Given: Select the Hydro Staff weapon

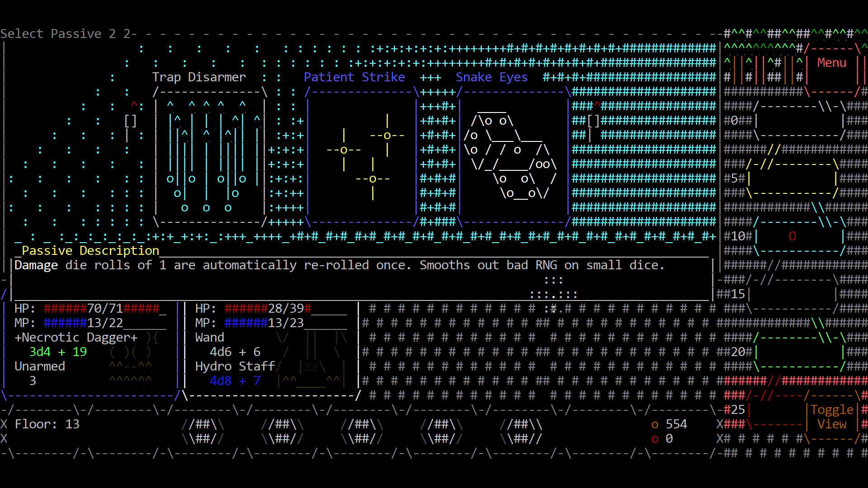Looking at the screenshot, I should pos(235,366).
